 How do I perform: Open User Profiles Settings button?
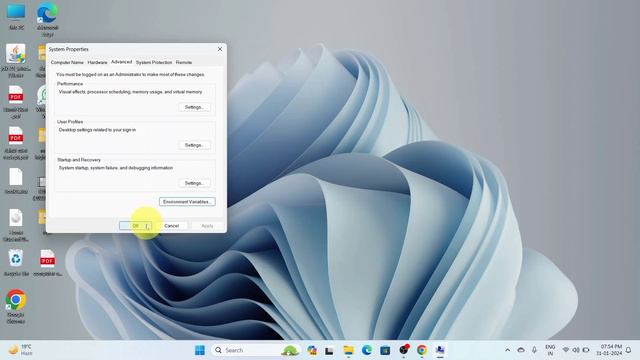pos(194,145)
